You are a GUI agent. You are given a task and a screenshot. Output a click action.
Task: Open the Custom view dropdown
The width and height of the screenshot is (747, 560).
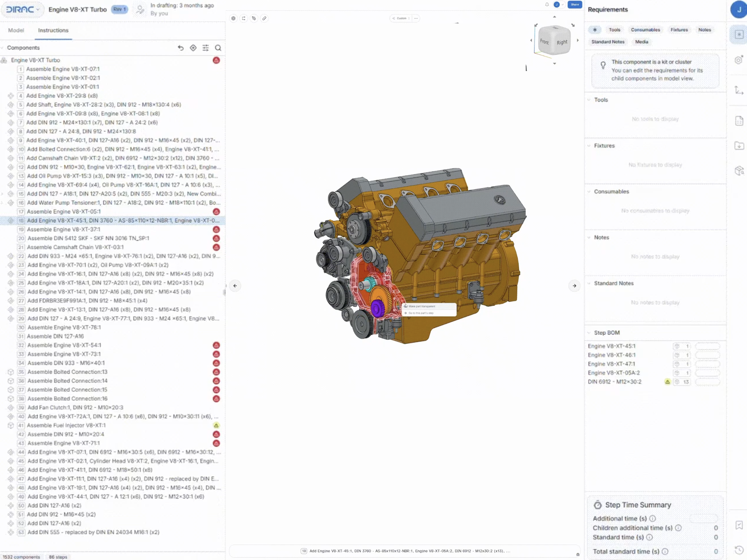401,18
